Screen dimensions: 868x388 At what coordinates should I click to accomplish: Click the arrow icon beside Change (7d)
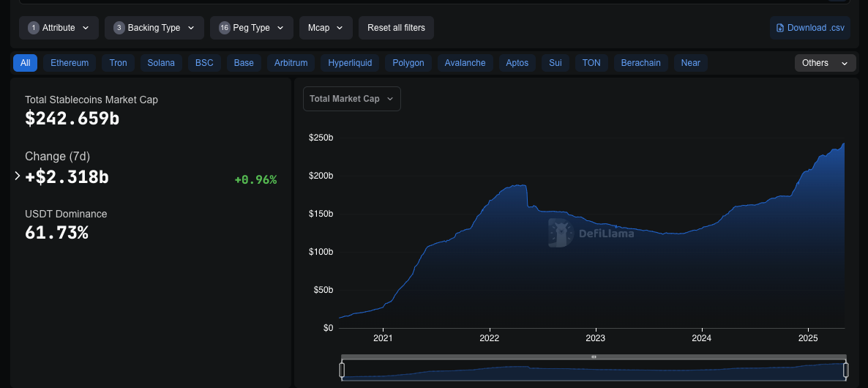pyautogui.click(x=18, y=176)
